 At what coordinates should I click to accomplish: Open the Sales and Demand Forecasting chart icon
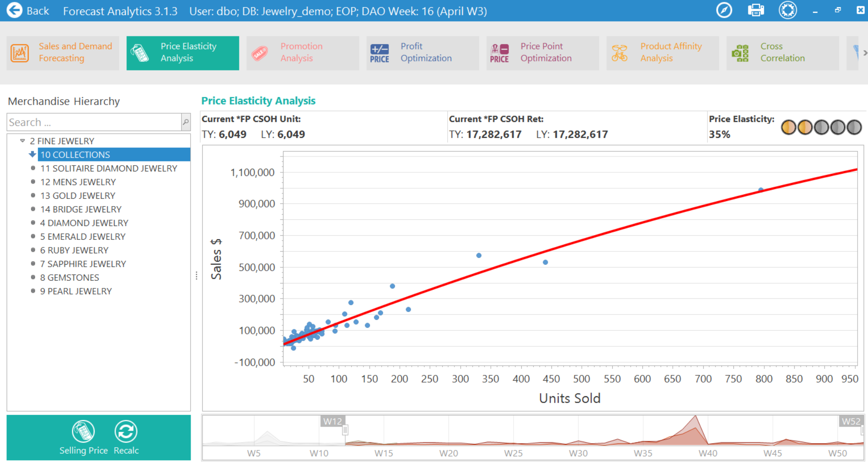(x=19, y=52)
